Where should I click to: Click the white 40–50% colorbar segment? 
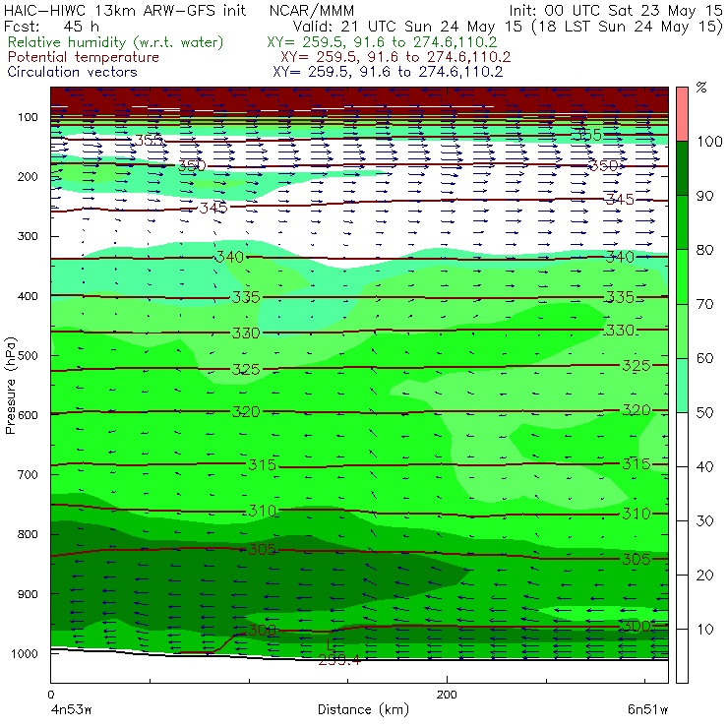click(682, 439)
